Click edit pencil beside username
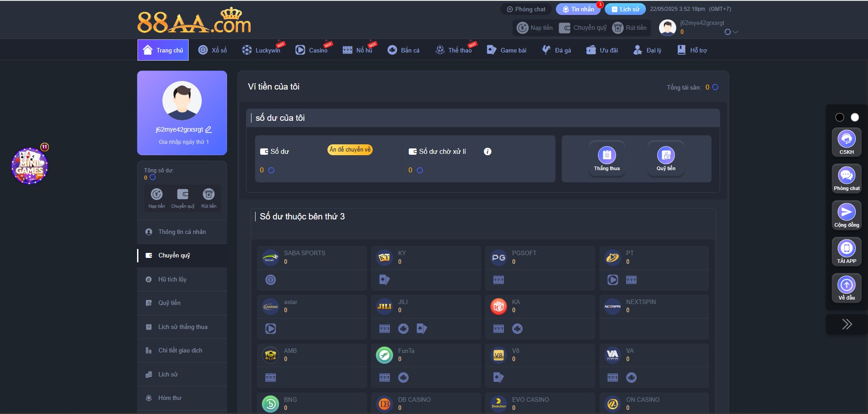Viewport: 868px width, 414px height. (x=209, y=129)
